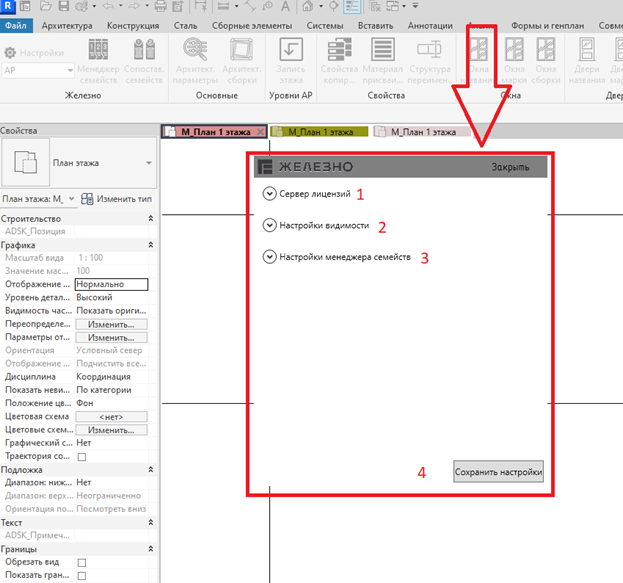Viewport: 623px width, 583px height.
Task: Open the default 3D view house icon
Action: point(307,6)
